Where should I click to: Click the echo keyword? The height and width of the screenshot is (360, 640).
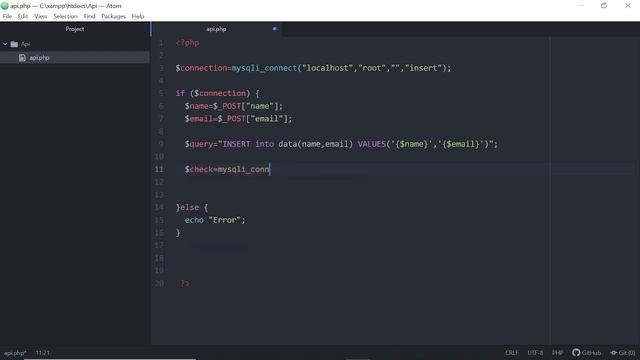(x=194, y=220)
